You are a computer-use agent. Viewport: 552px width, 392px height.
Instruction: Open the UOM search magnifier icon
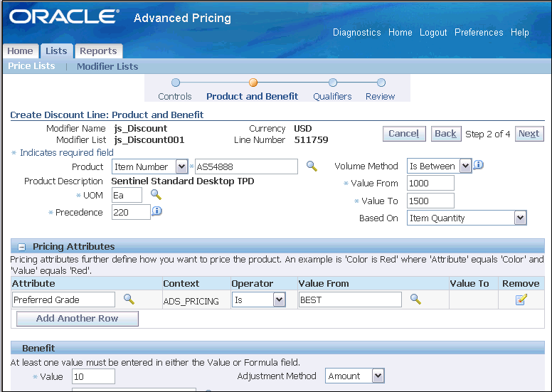click(156, 194)
